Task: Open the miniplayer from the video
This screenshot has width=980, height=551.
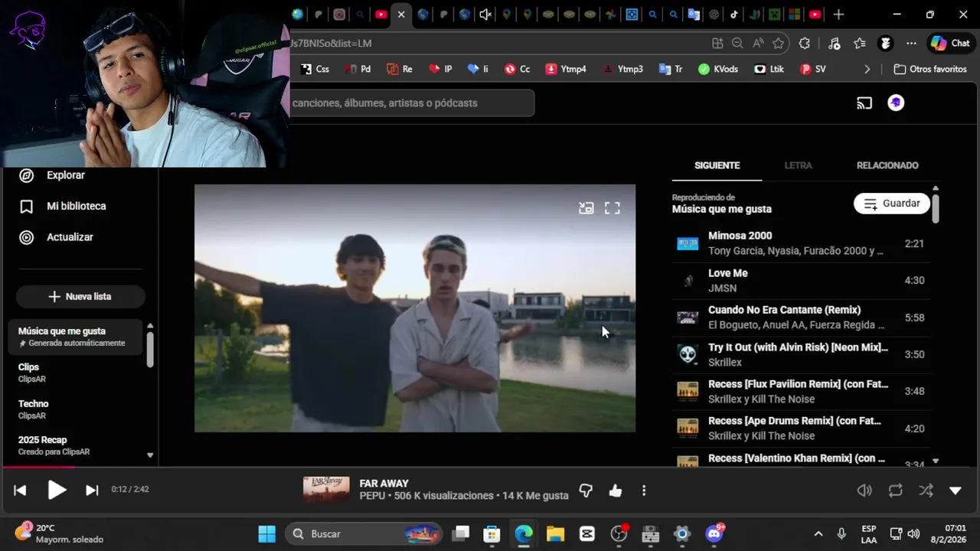Action: [586, 208]
